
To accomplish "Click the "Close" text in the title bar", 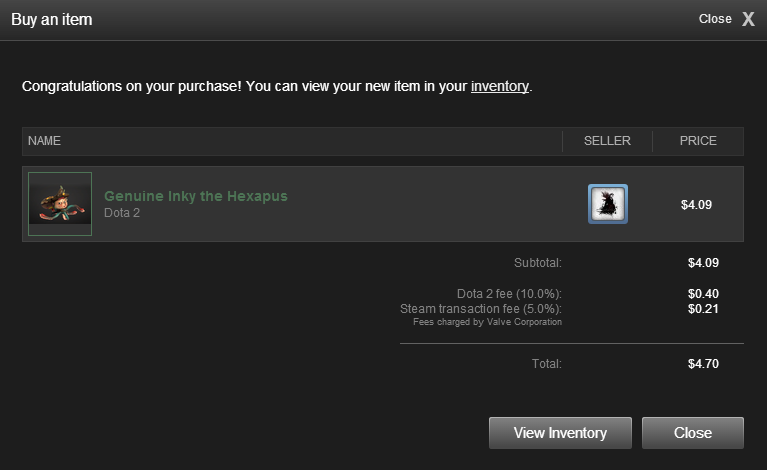I will coord(715,19).
